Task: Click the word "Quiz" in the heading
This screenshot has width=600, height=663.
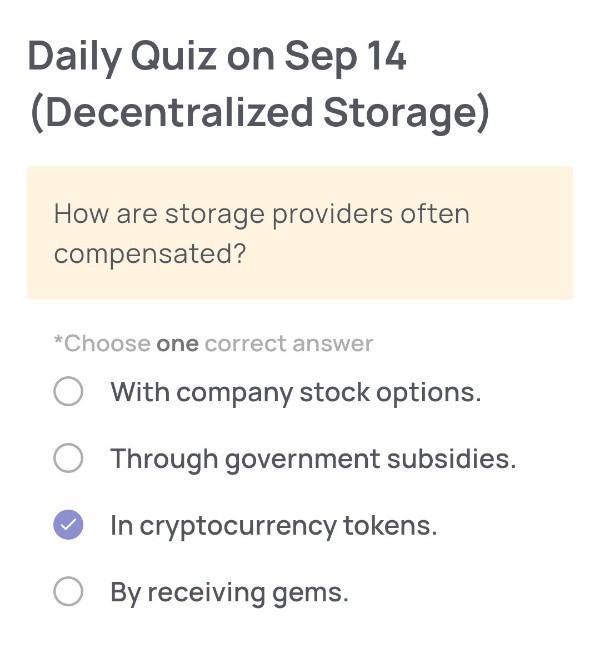Action: tap(172, 57)
